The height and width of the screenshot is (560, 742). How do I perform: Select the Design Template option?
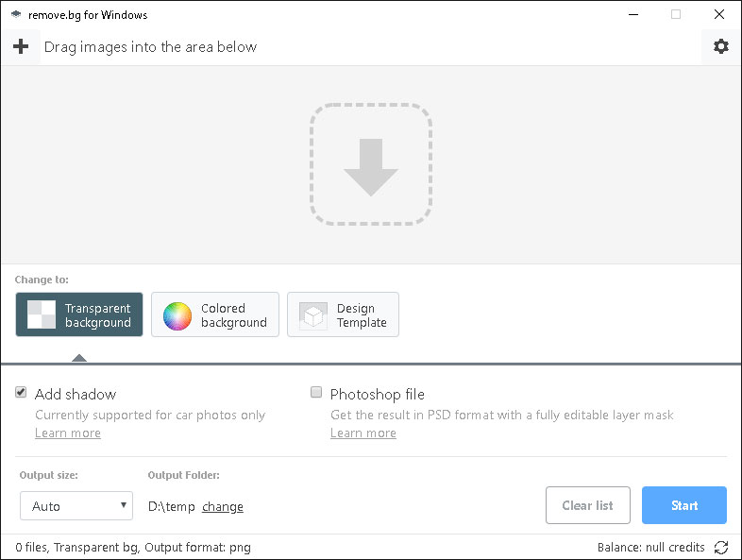pyautogui.click(x=343, y=314)
